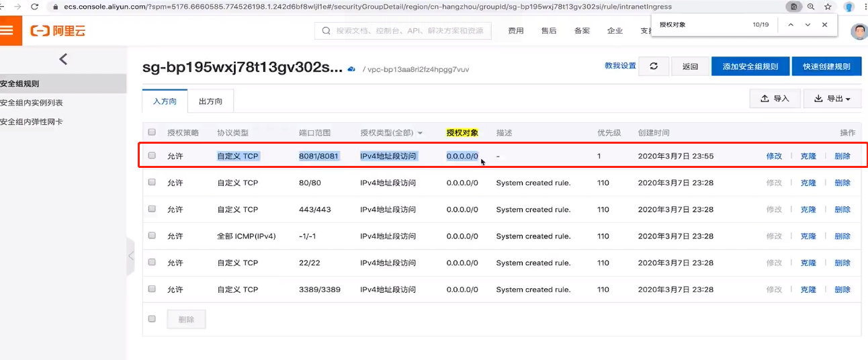Open user avatar profile menu

[859, 32]
